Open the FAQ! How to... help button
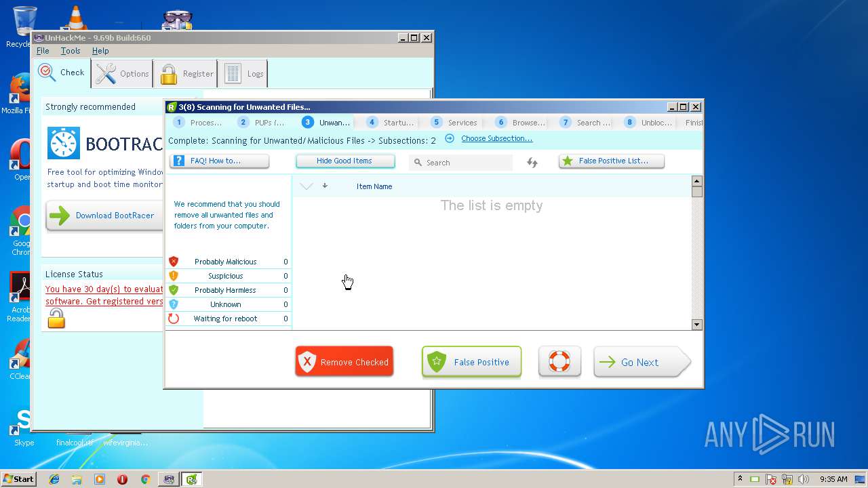868x488 pixels. pos(220,161)
